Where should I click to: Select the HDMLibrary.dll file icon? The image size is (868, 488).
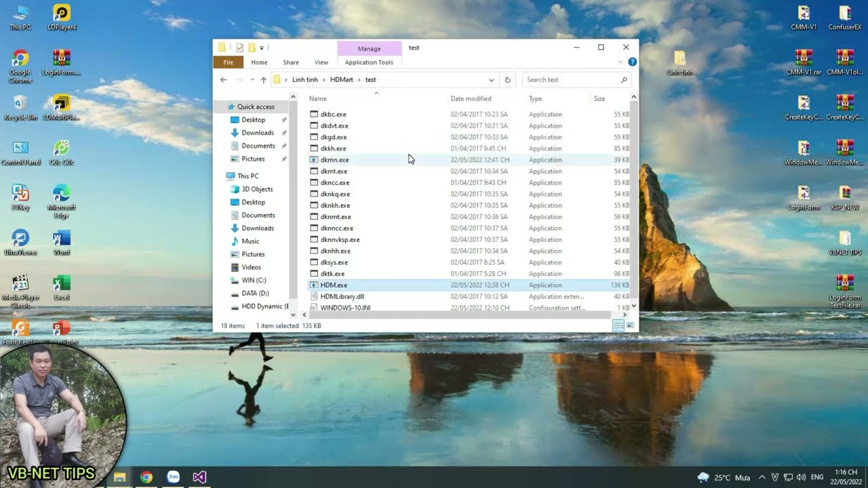(314, 296)
